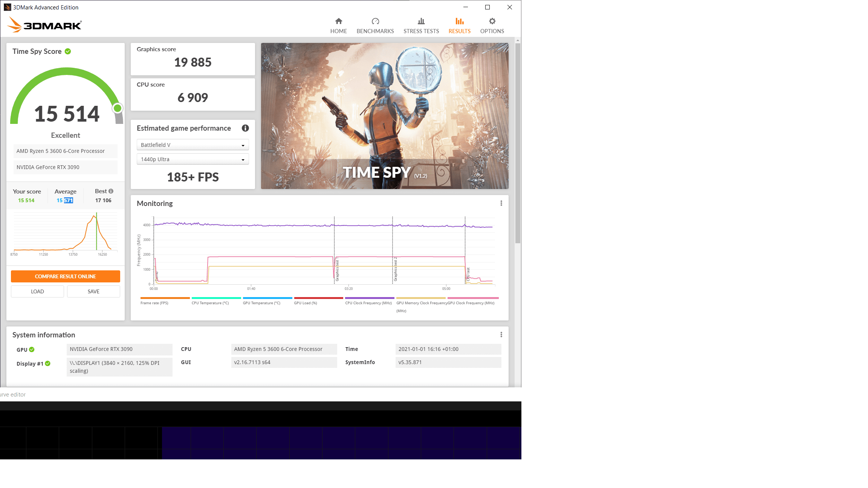The image size is (868, 488).
Task: Open Stress Tests chart icon
Action: coord(421,21)
